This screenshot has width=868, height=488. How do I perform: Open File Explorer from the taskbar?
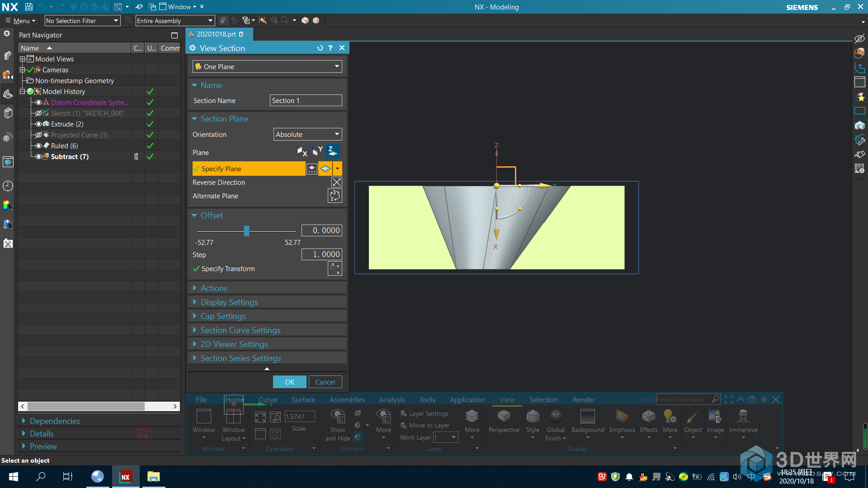(154, 477)
